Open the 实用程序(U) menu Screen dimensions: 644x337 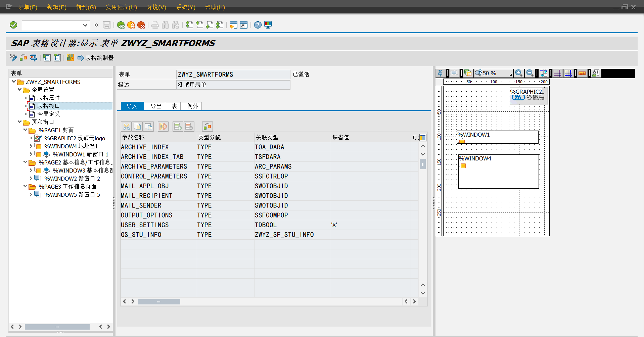point(121,7)
